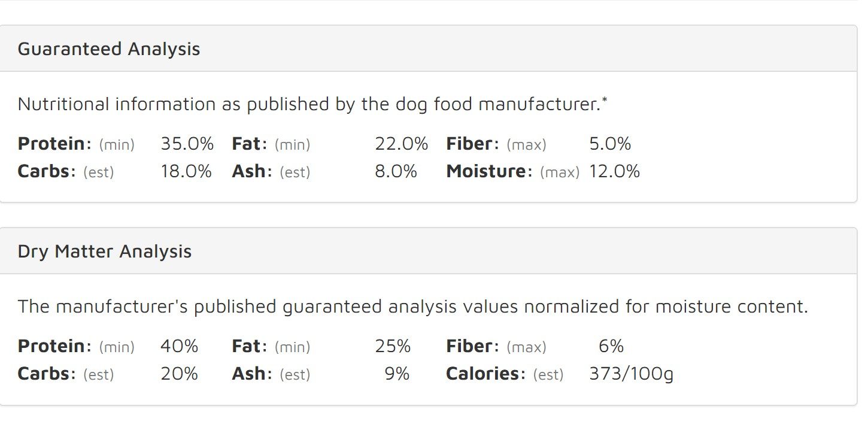Click the 5.0% fiber value
The height and width of the screenshot is (421, 868).
pos(610,144)
